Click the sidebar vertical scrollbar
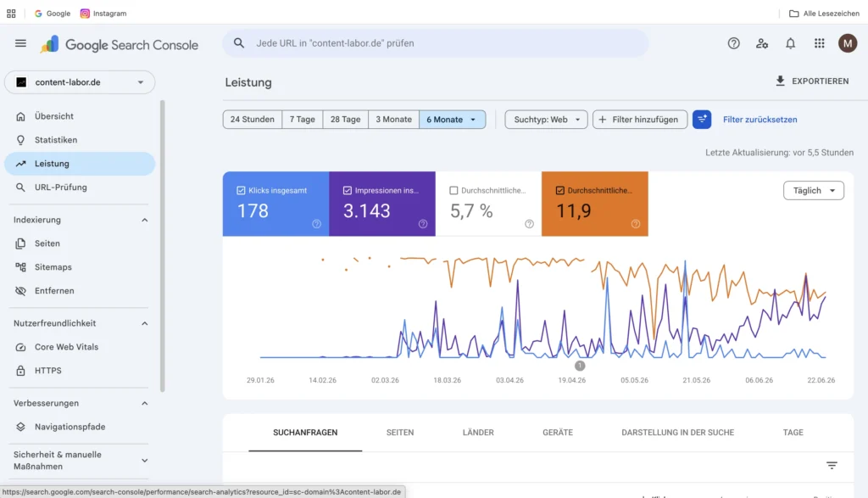This screenshot has width=868, height=498. pos(162,246)
